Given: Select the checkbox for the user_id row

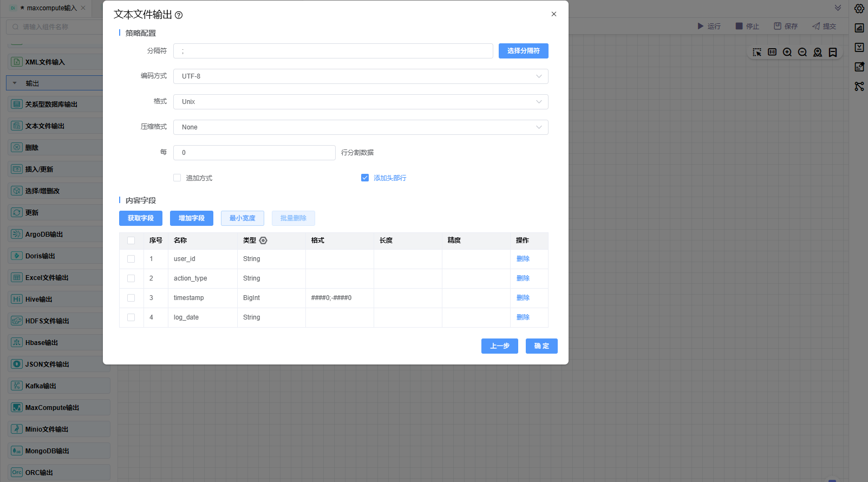Looking at the screenshot, I should pos(131,259).
